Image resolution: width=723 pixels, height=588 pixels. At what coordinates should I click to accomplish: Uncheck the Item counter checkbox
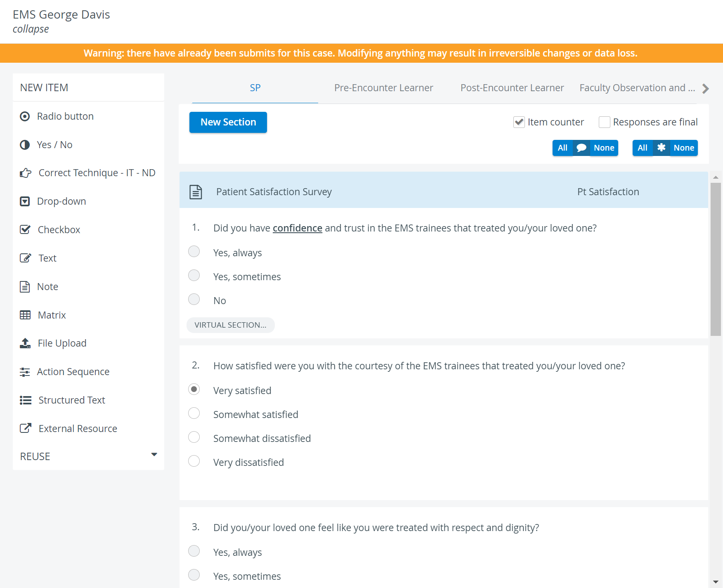point(519,122)
